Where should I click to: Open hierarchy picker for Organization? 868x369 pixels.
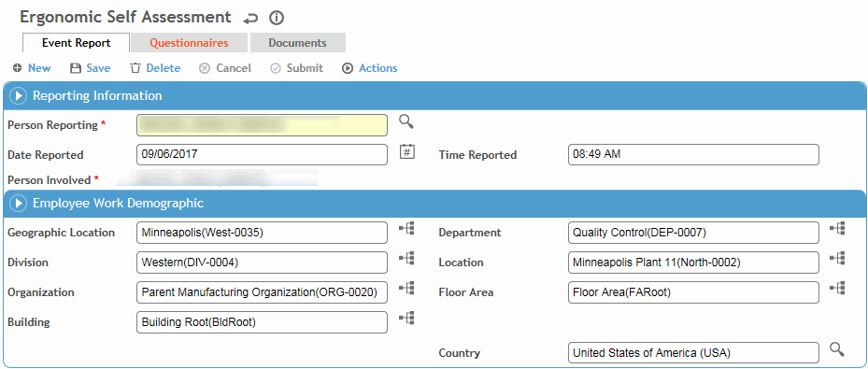[x=406, y=289]
